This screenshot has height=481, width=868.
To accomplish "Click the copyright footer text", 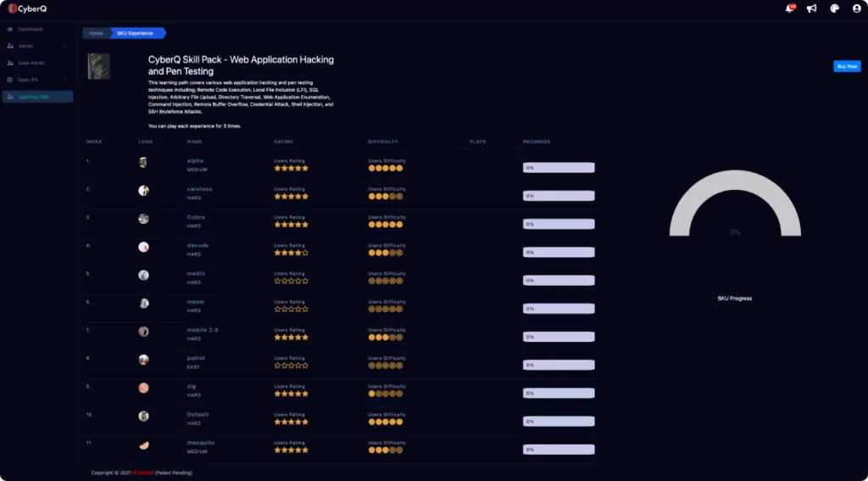I will [142, 473].
